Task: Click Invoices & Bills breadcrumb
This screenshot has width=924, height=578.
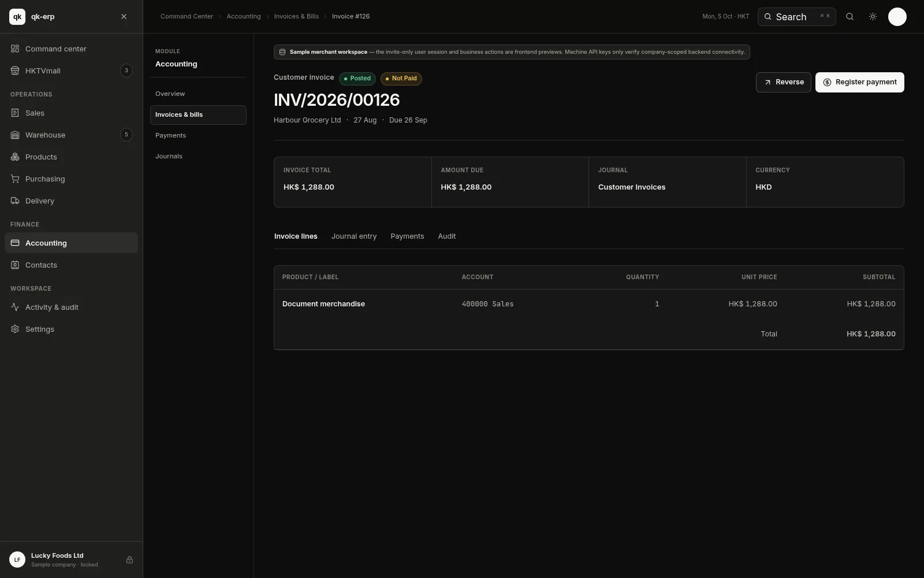Action: [x=296, y=16]
